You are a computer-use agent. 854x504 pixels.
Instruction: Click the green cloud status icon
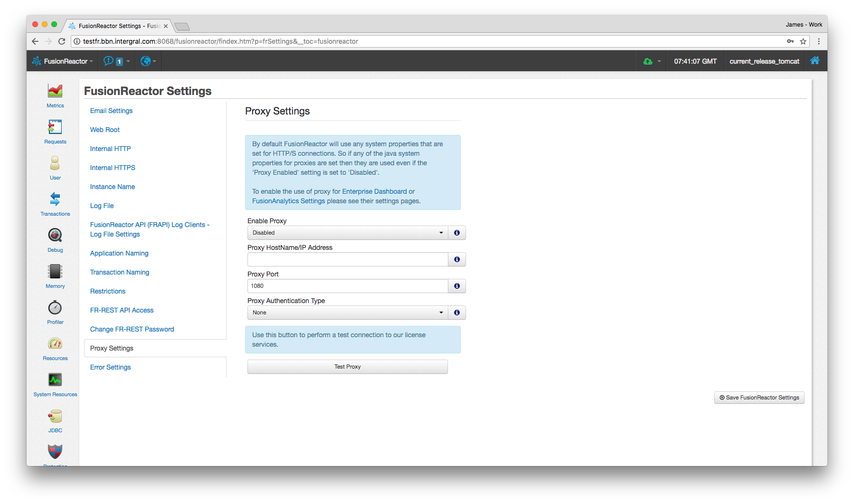pyautogui.click(x=647, y=61)
